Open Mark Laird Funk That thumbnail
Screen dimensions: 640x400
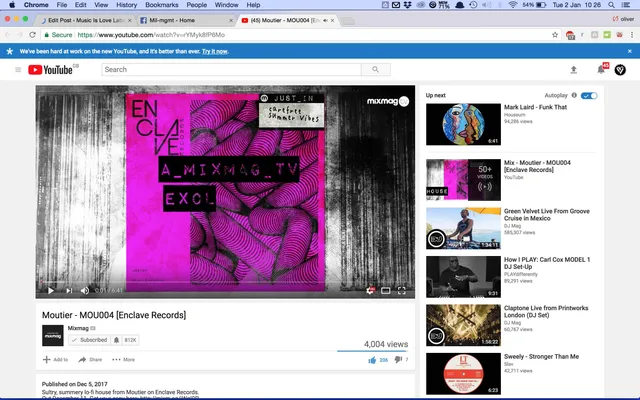[x=463, y=124]
